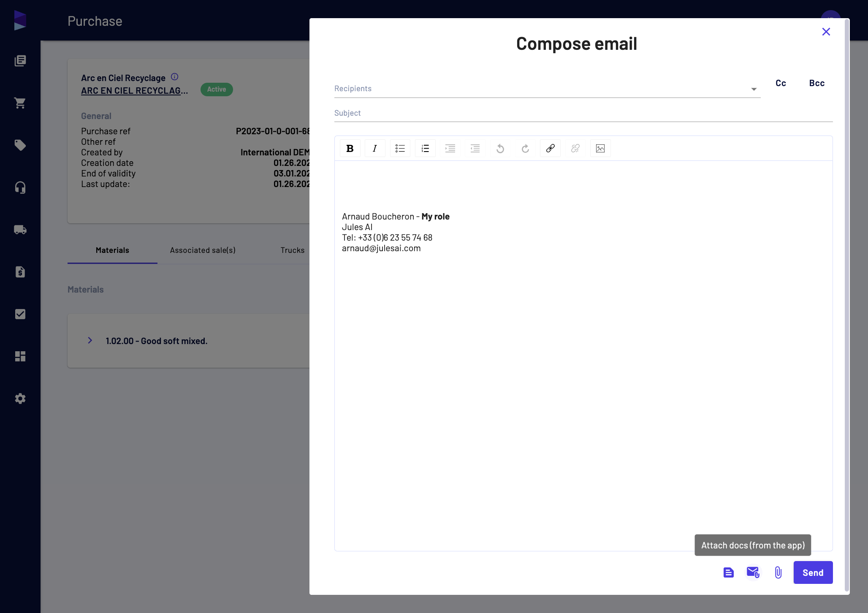Insert a hyperlink
Image resolution: width=868 pixels, height=613 pixels.
(550, 148)
